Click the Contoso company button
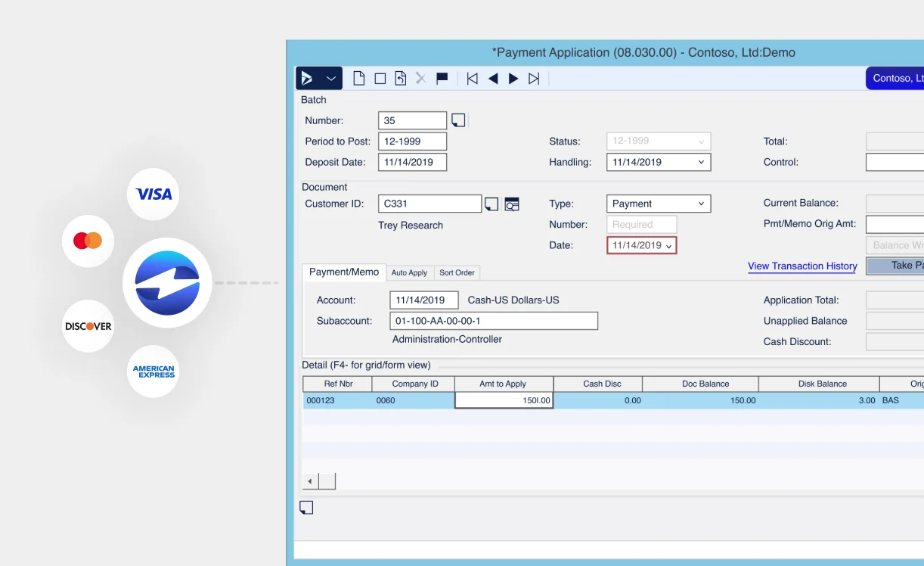The height and width of the screenshot is (566, 924). (x=895, y=78)
